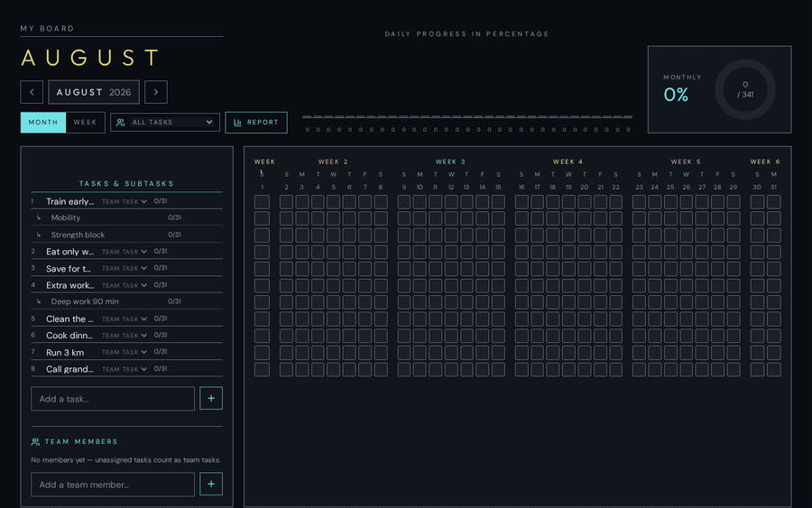Open the Report button

coord(256,122)
